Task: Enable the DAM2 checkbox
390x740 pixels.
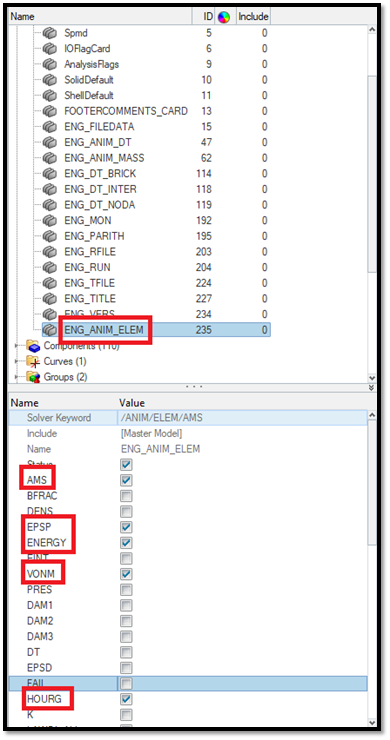Action: click(126, 621)
